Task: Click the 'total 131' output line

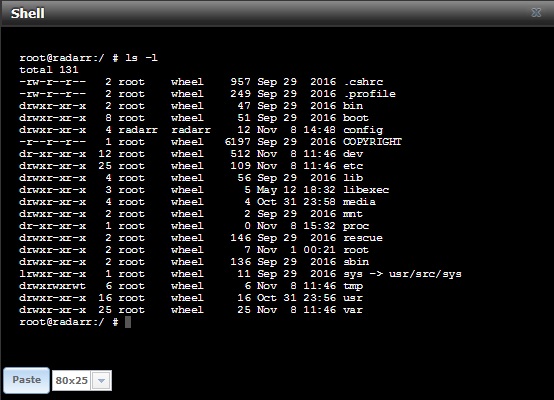Action: point(49,70)
